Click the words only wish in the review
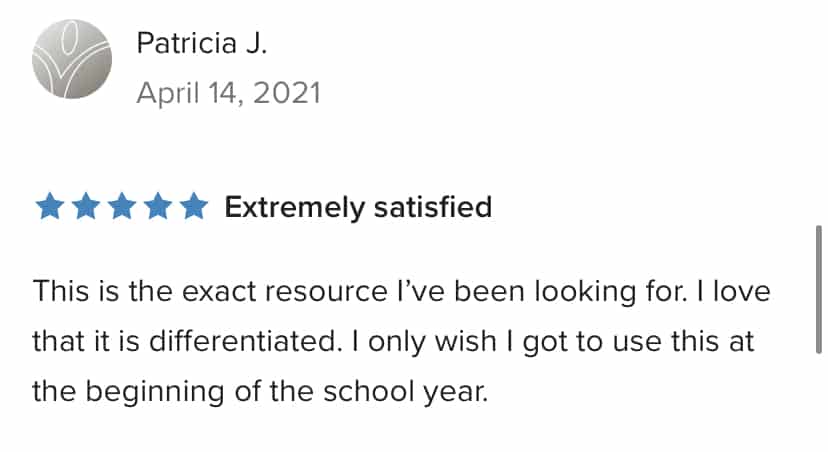 [432, 341]
